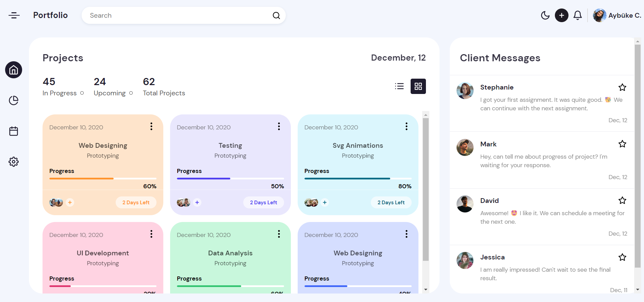Open Stephanie's message text
The height and width of the screenshot is (302, 644).
551,104
